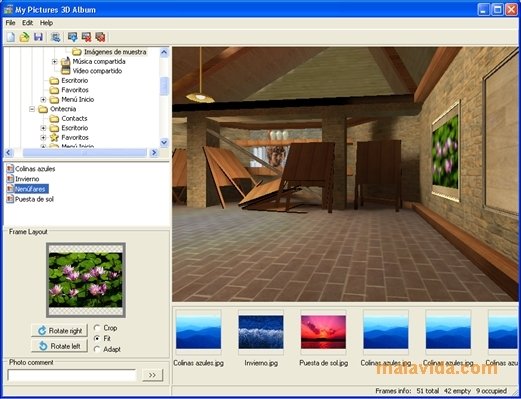Expand the Menú Inicio folder node
Image resolution: width=521 pixels, height=399 pixels.
point(43,100)
